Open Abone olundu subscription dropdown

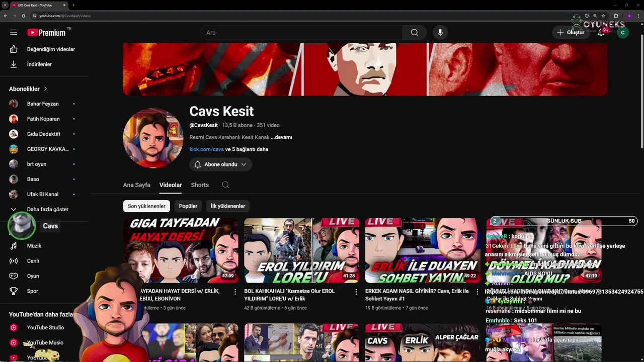[x=220, y=164]
